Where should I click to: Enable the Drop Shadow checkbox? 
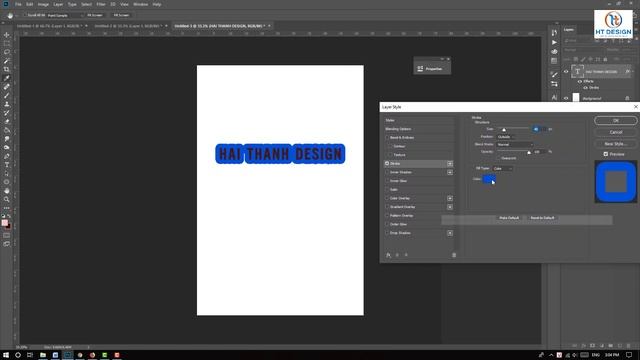387,233
